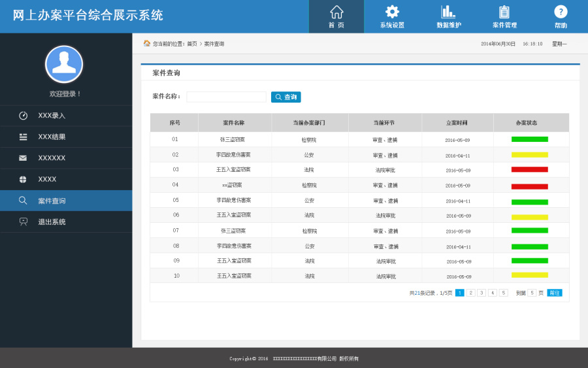Click the 查询 search button
The height and width of the screenshot is (368, 588).
tap(286, 97)
